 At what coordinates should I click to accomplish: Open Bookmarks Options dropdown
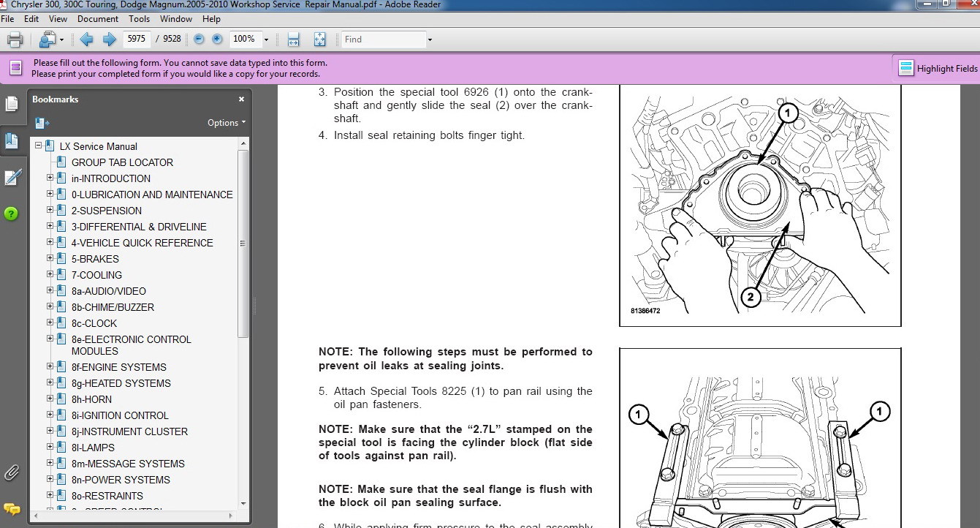[x=227, y=123]
